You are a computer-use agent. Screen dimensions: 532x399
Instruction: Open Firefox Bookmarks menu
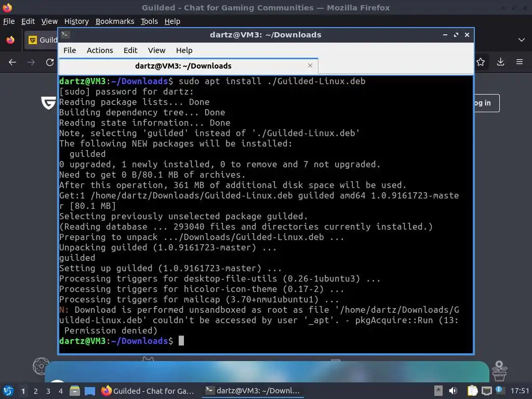coord(115,21)
